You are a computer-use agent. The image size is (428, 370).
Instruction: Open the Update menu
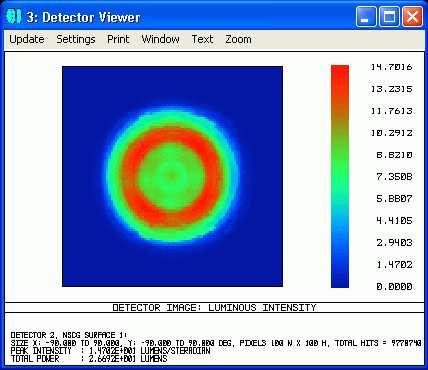tap(27, 39)
